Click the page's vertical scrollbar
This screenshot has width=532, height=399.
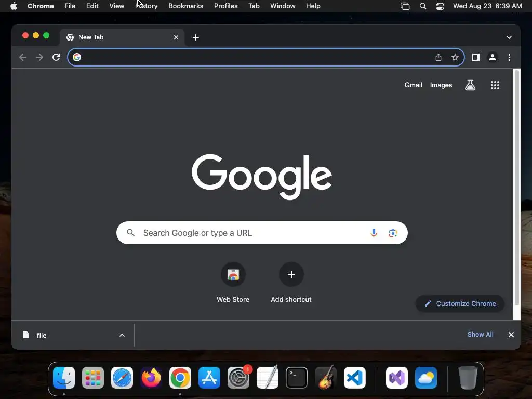click(517, 187)
